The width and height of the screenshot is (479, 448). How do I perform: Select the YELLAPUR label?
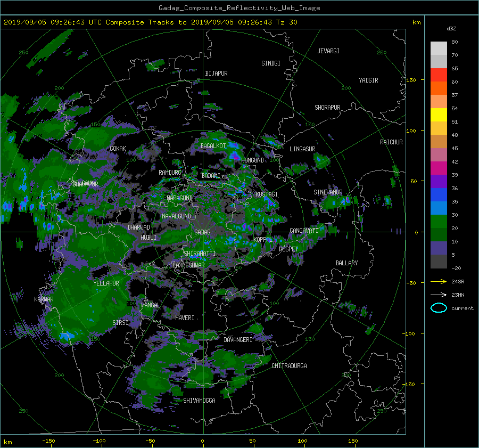pos(106,283)
